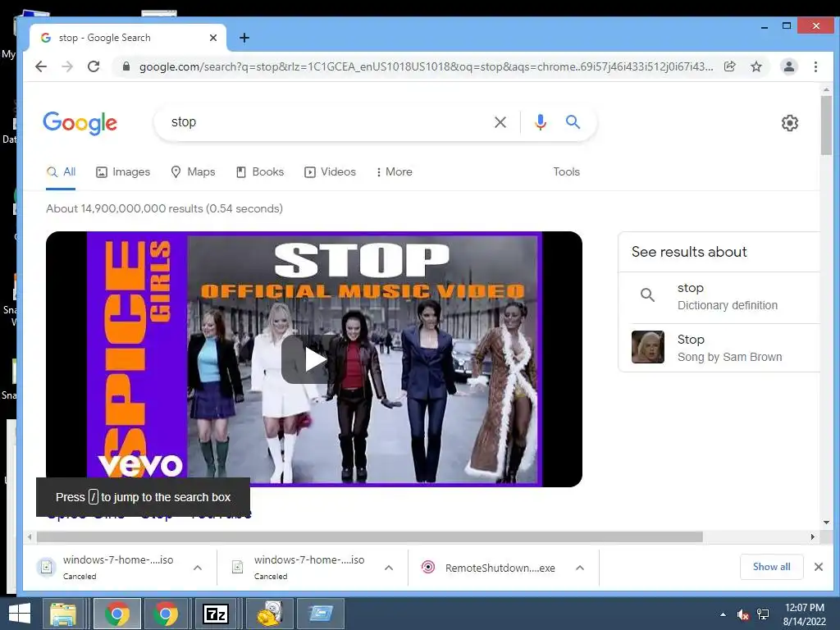The height and width of the screenshot is (630, 840).
Task: Click the first canceled iso download icon
Action: click(47, 567)
